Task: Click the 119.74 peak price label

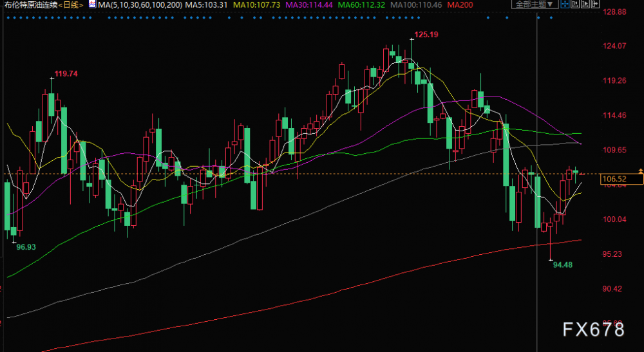Action: (66, 74)
